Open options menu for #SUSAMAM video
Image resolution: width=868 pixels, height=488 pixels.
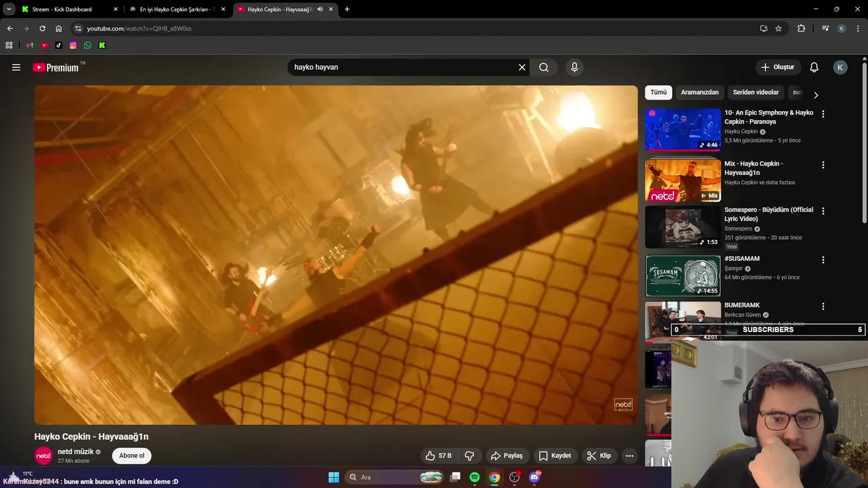coord(823,260)
